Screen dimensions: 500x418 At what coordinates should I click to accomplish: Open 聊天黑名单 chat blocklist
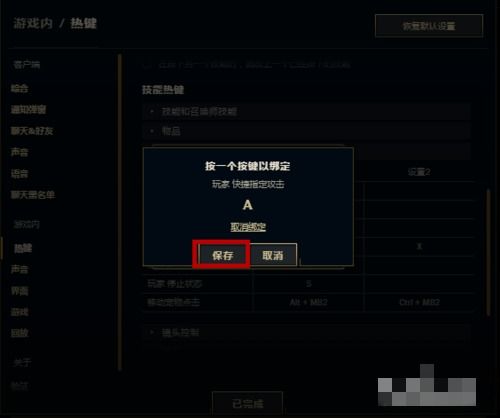pos(33,195)
